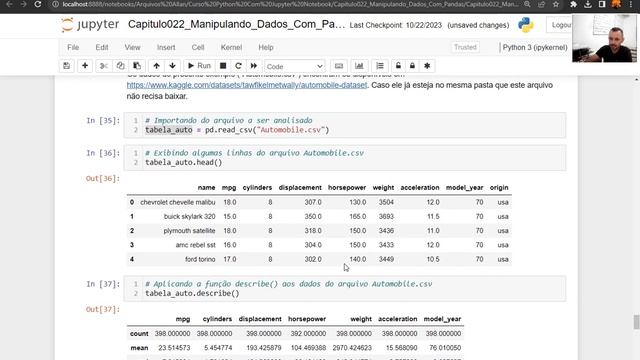Open the Kaggle automobile-dataset link
The height and width of the screenshot is (360, 640).
click(247, 85)
